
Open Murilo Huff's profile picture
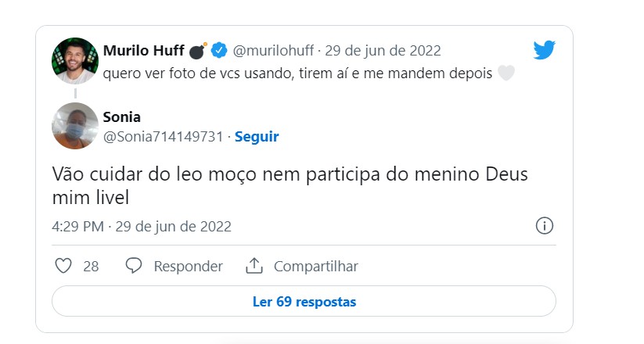click(x=75, y=61)
